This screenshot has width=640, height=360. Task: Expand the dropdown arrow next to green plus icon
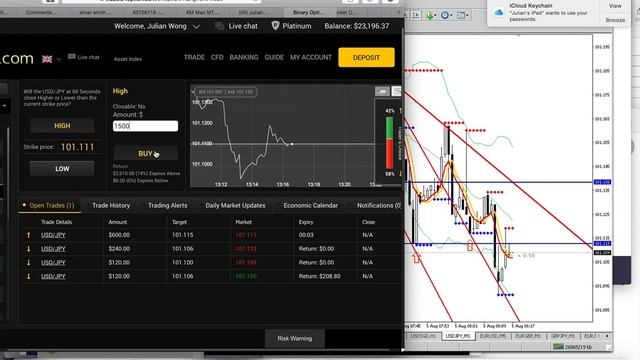click(x=435, y=16)
